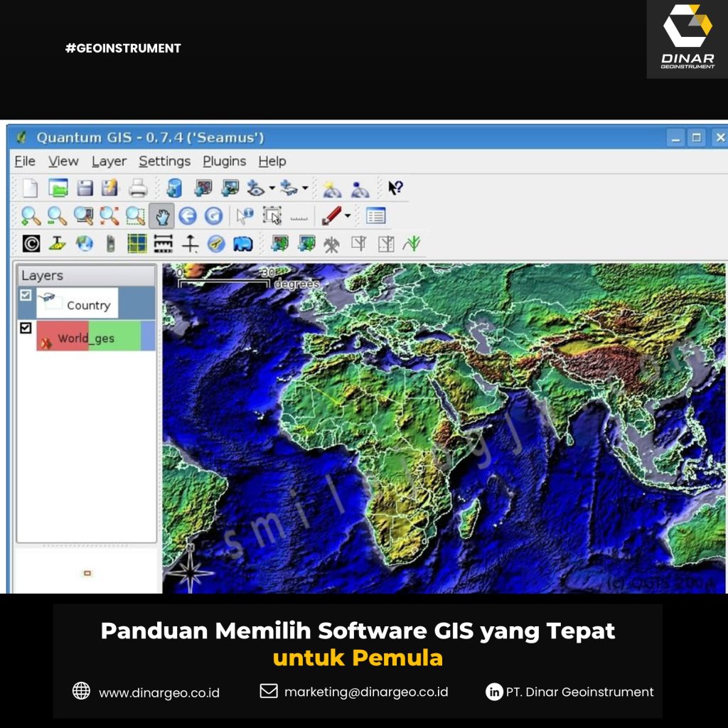Screen dimensions: 728x728
Task: Select the Measure ruler tool
Action: (x=299, y=218)
